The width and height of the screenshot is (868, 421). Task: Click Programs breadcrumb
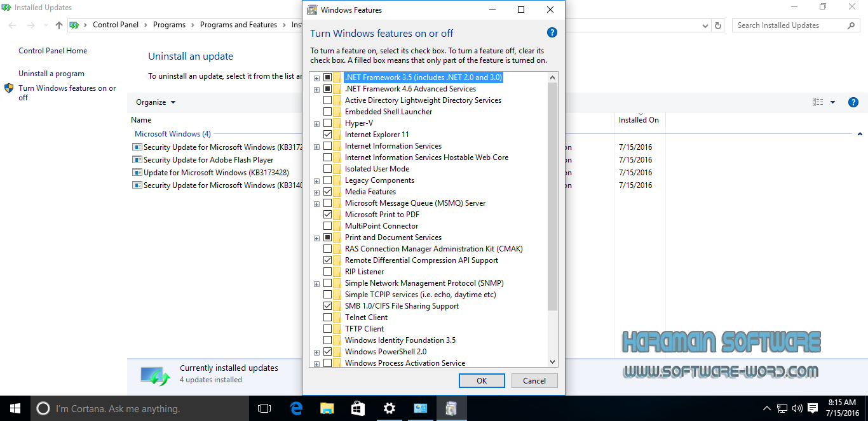[x=169, y=25]
